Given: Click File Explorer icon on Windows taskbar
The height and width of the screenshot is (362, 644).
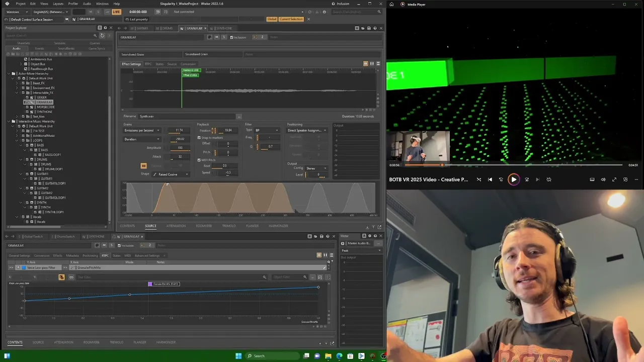Looking at the screenshot, I should coord(328,356).
